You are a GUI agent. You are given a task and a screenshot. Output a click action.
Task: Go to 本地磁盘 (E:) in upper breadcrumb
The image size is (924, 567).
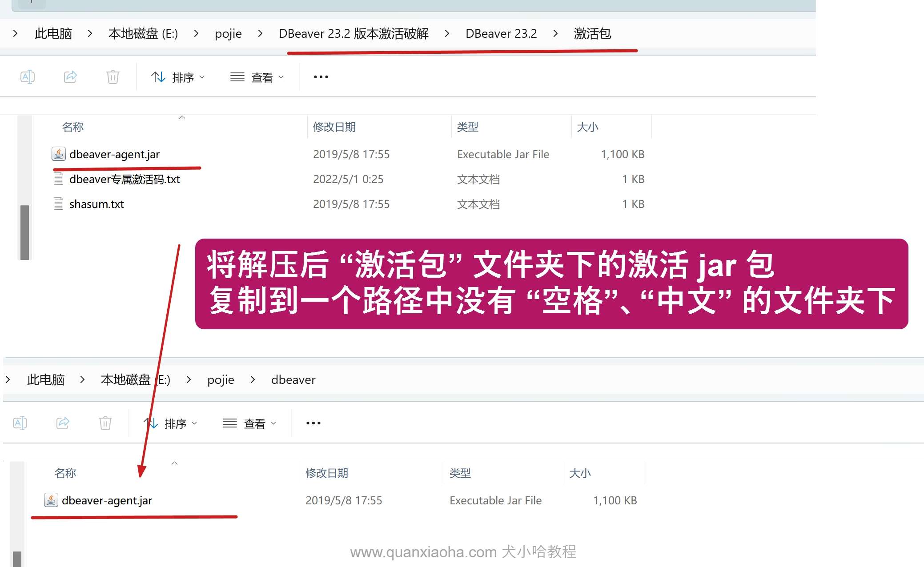click(143, 33)
